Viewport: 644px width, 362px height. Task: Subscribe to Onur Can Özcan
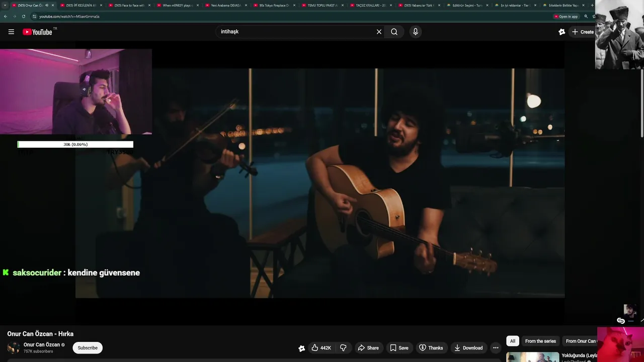tap(88, 348)
